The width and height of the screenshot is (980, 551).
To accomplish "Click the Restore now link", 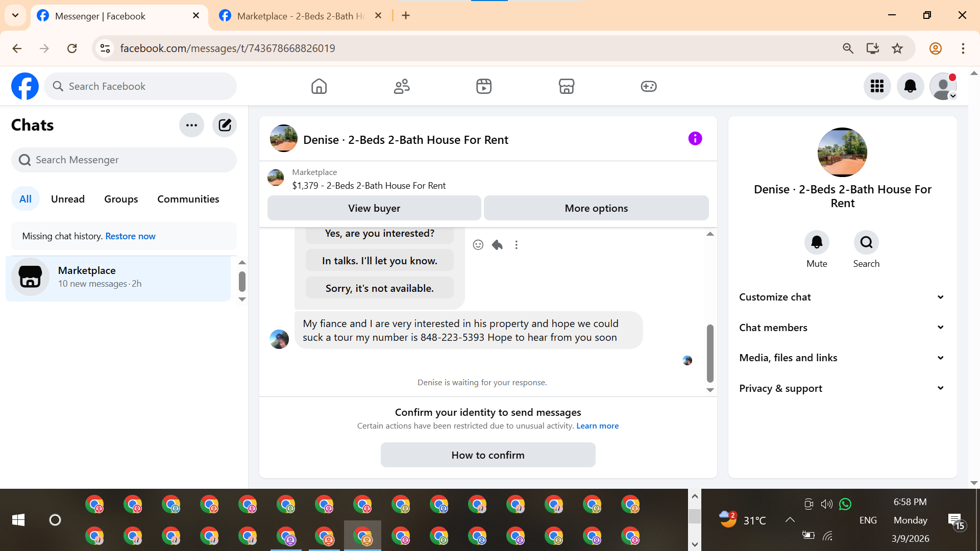I will pyautogui.click(x=130, y=236).
